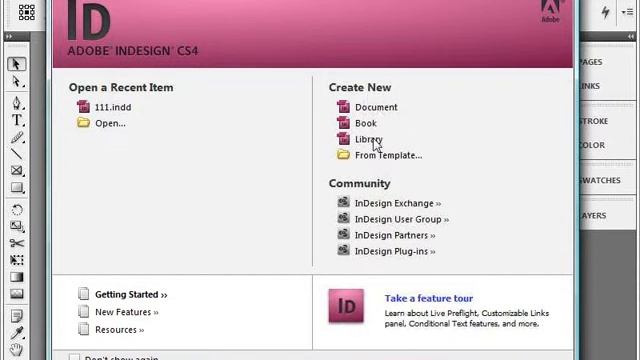The image size is (640, 360).
Task: Click the Adobe logo on welcome screen
Action: pos(551,11)
